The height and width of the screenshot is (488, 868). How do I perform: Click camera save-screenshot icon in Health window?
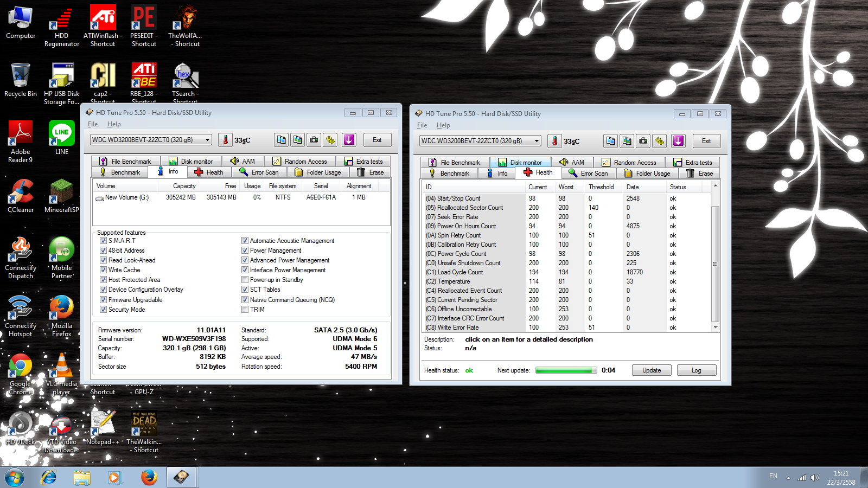click(x=643, y=141)
